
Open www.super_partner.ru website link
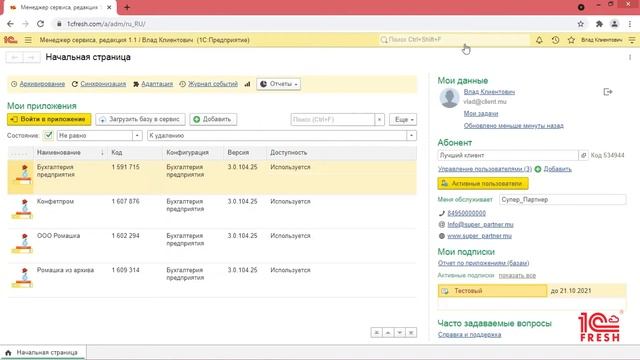click(x=479, y=236)
